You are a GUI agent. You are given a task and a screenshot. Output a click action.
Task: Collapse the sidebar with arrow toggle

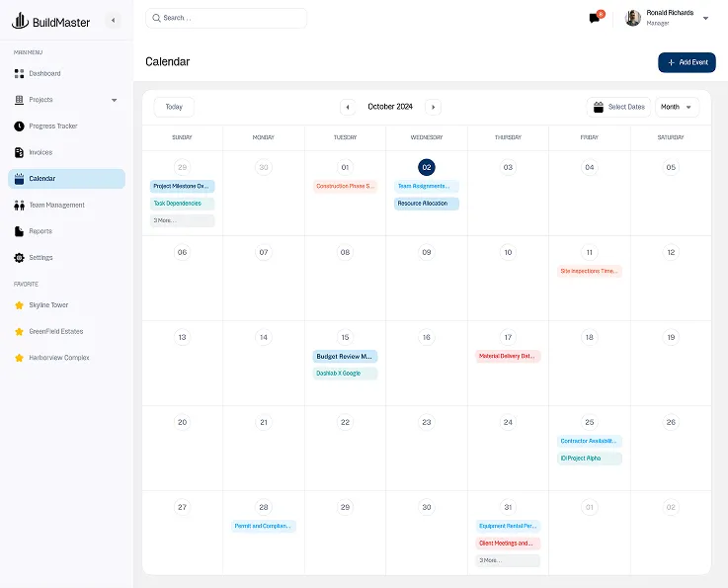tap(113, 20)
